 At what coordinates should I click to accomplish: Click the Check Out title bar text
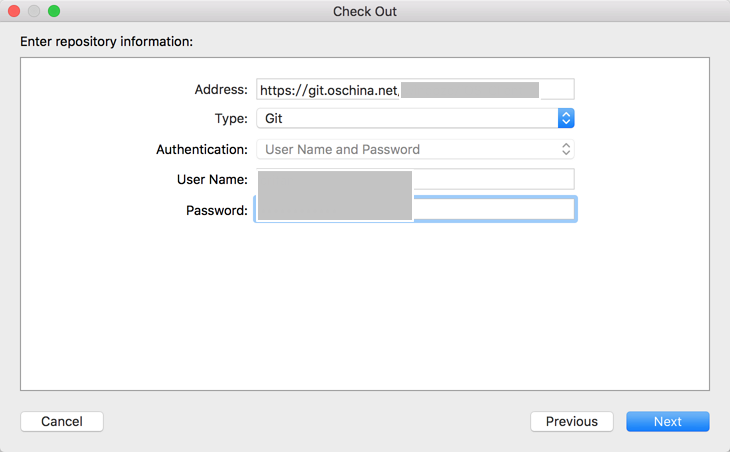click(x=365, y=11)
